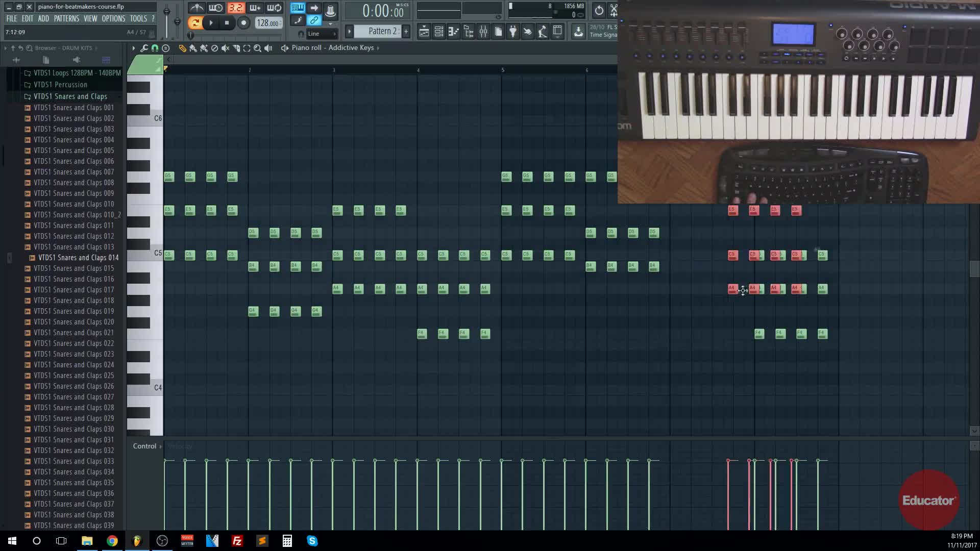Open the OPTIONS menu

coord(113,18)
